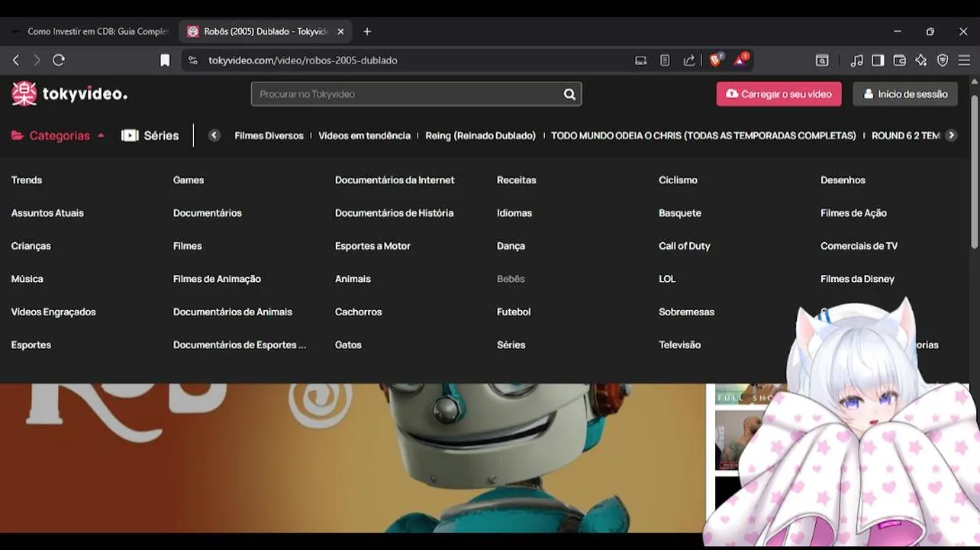This screenshot has width=980, height=550.
Task: Select Assuntos Atuais category
Action: [x=47, y=213]
